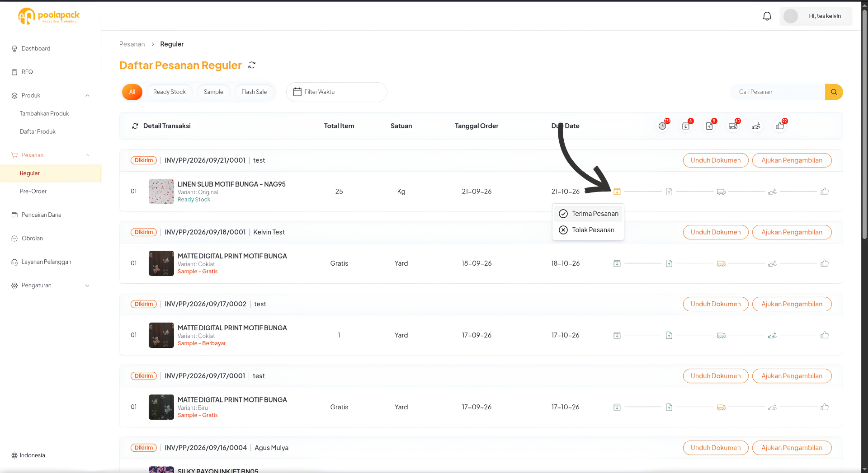Viewport: 868px width, 473px height.
Task: Click thumbs-up step icon in LINEN SLUB row
Action: click(825, 192)
